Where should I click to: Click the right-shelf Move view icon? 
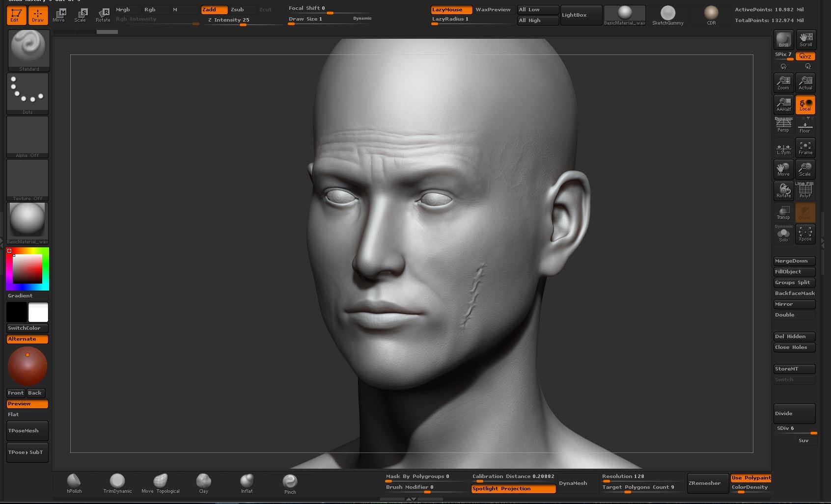(783, 169)
